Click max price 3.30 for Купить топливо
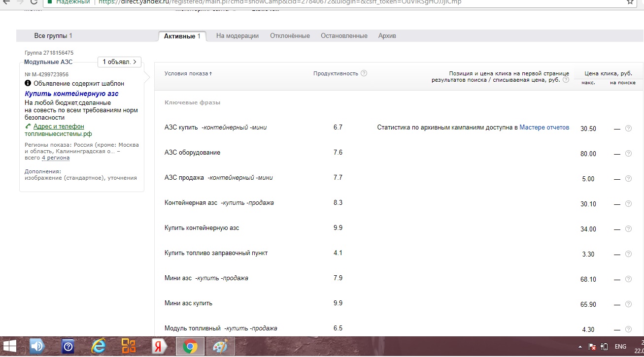 [x=588, y=254]
